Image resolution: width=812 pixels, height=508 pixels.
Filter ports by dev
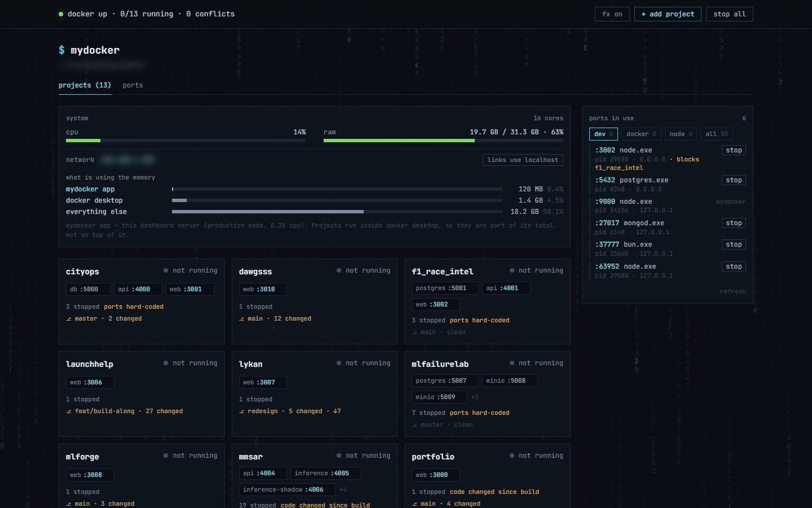(x=603, y=134)
